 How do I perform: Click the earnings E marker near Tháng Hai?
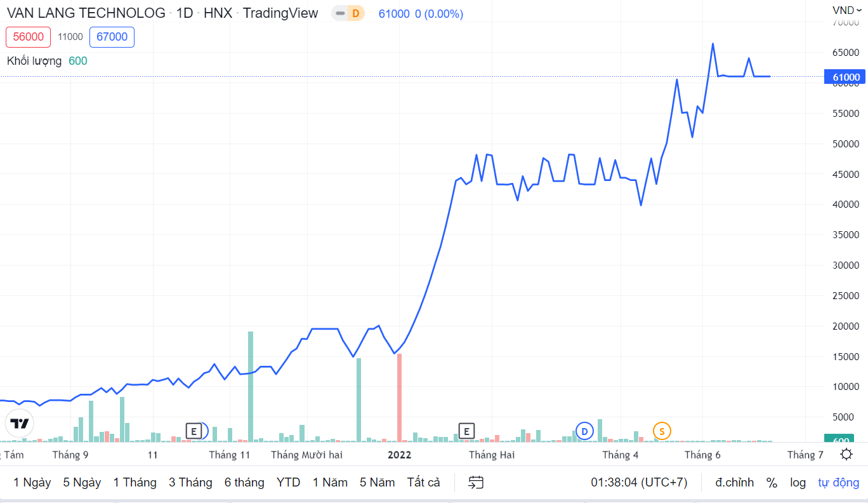point(466,432)
